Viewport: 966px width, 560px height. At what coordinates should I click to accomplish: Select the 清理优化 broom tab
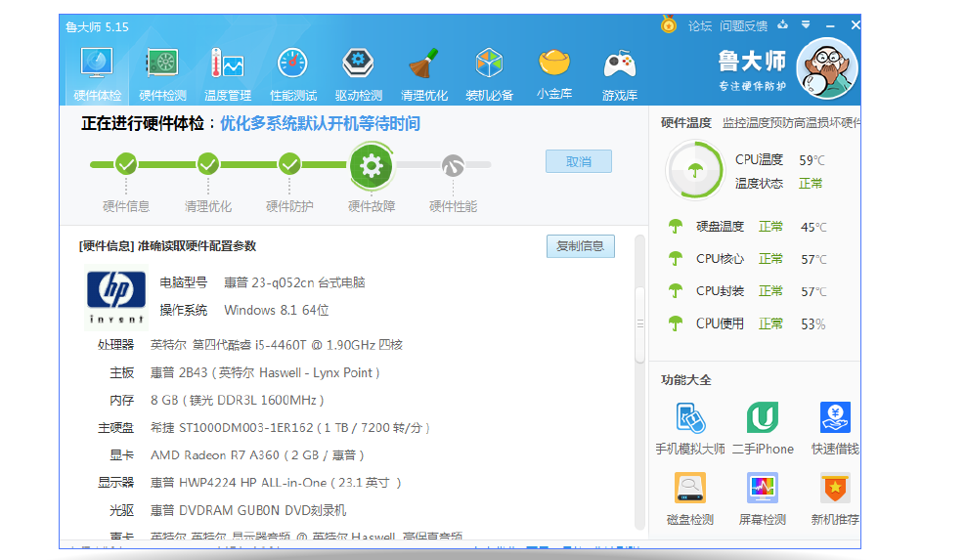pos(424,73)
